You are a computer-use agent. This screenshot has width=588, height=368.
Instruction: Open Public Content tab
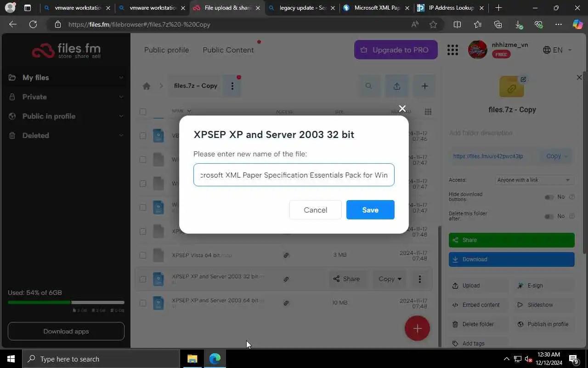(x=228, y=50)
